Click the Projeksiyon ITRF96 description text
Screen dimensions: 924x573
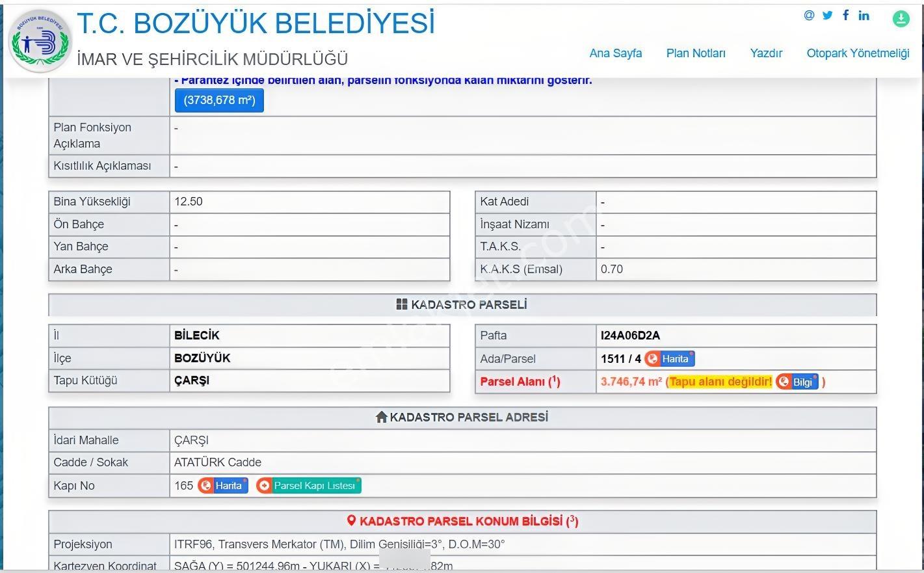339,544
